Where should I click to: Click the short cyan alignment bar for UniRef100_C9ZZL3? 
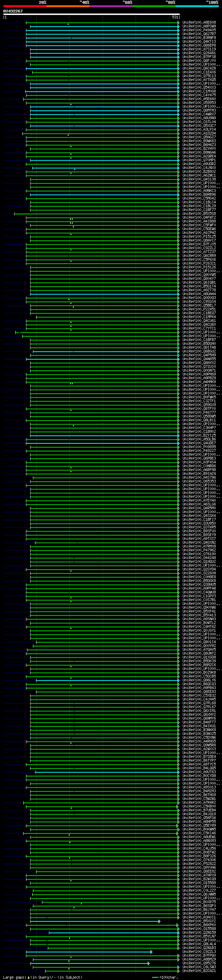pyautogui.click(x=89, y=951)
